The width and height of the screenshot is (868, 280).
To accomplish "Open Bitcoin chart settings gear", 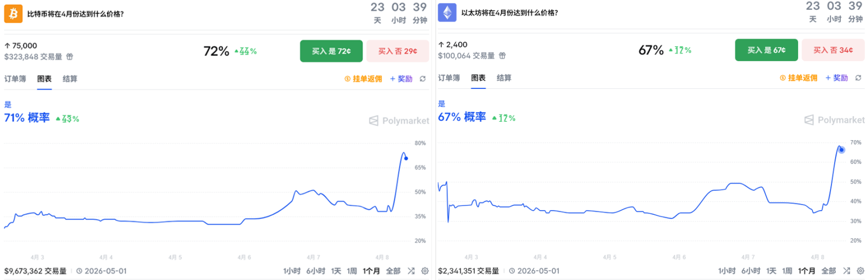I will [x=425, y=271].
